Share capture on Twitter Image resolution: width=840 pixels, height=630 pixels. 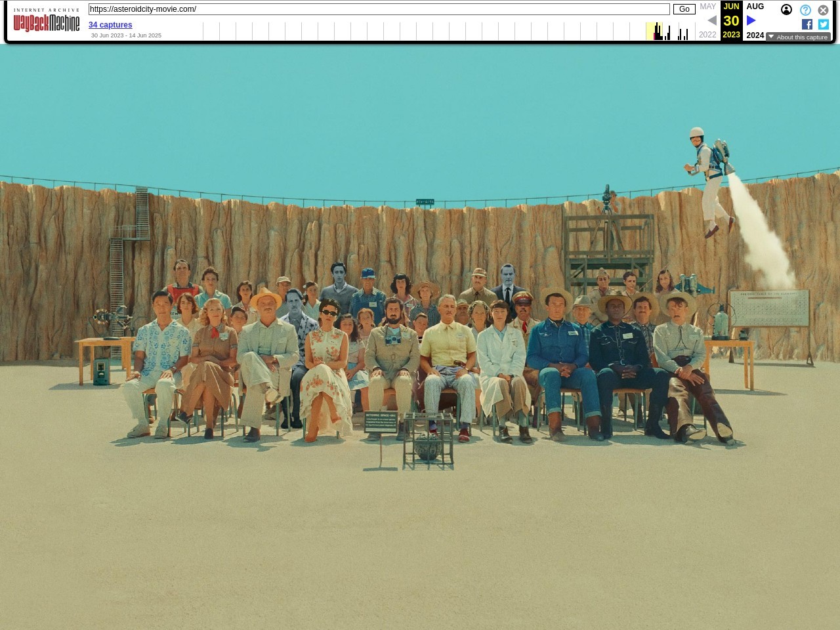[824, 24]
